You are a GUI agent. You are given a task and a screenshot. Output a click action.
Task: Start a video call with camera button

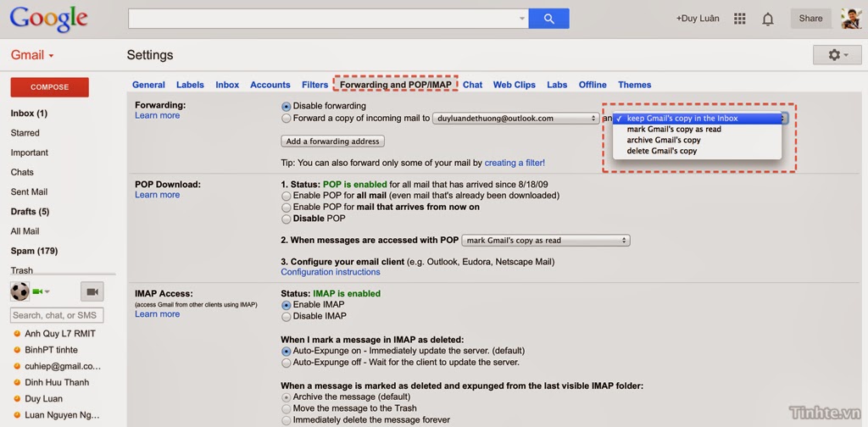(x=92, y=291)
